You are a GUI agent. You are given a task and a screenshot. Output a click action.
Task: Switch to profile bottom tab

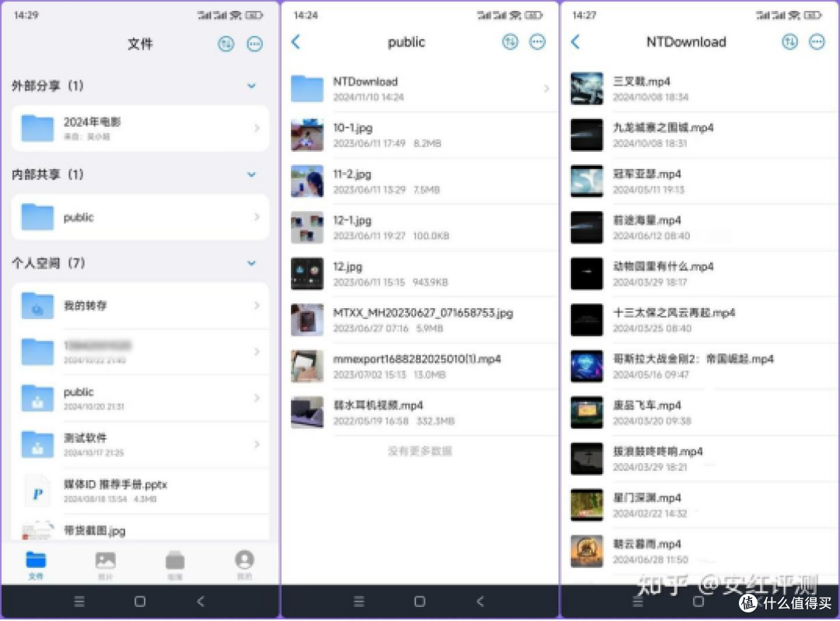244,565
